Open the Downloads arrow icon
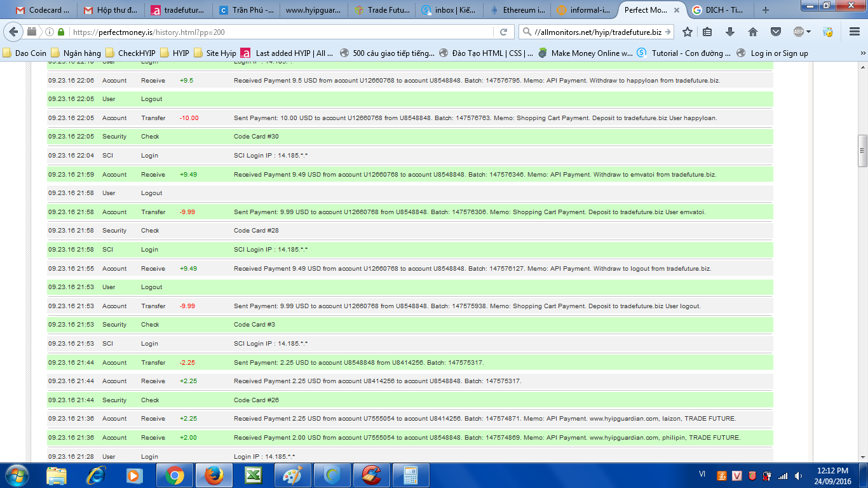 pyautogui.click(x=729, y=32)
